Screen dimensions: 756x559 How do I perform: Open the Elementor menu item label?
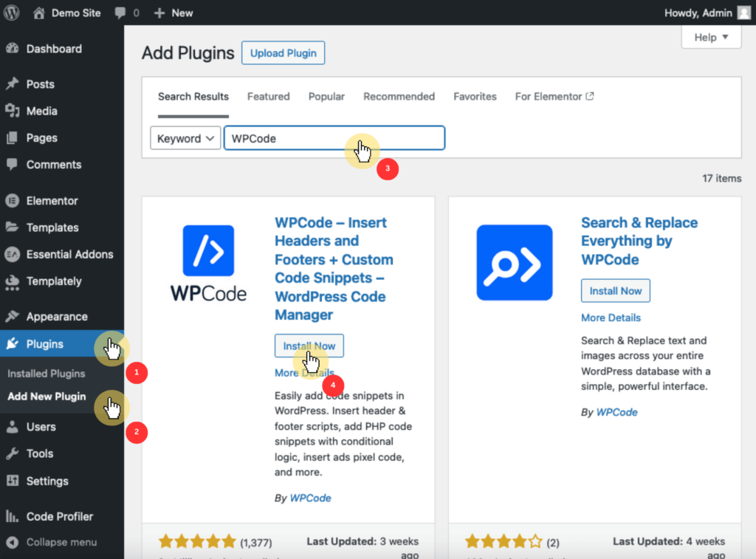click(52, 201)
